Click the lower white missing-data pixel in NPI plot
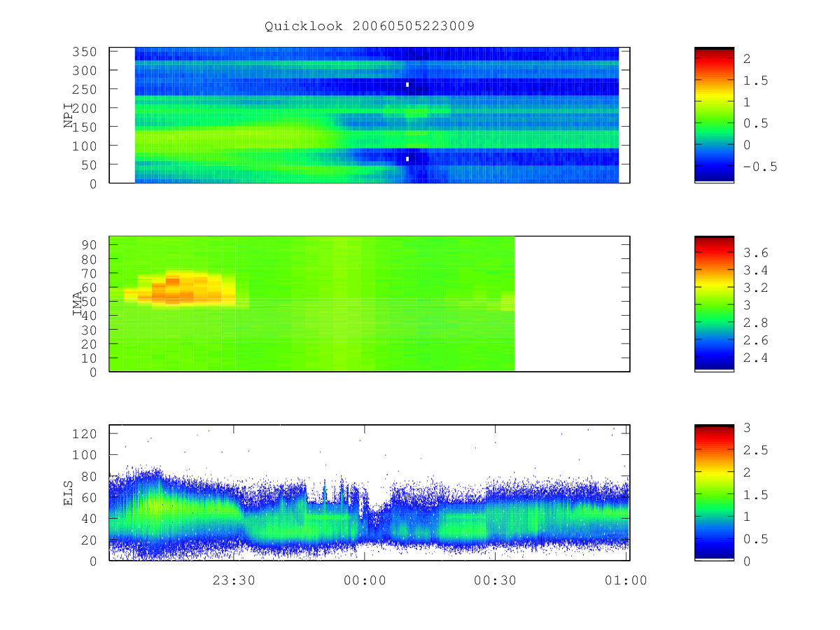The height and width of the screenshot is (630, 840). click(x=407, y=159)
